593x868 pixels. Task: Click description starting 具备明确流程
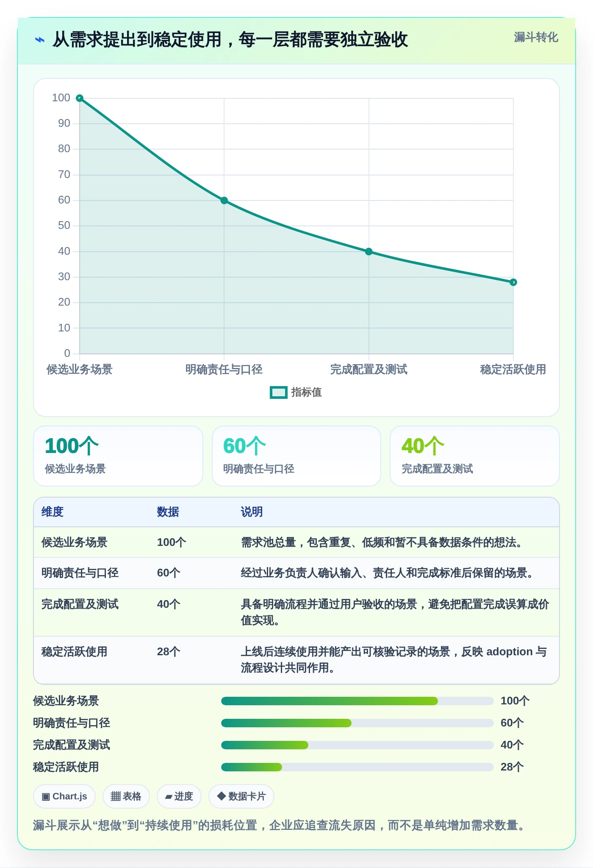(x=395, y=612)
